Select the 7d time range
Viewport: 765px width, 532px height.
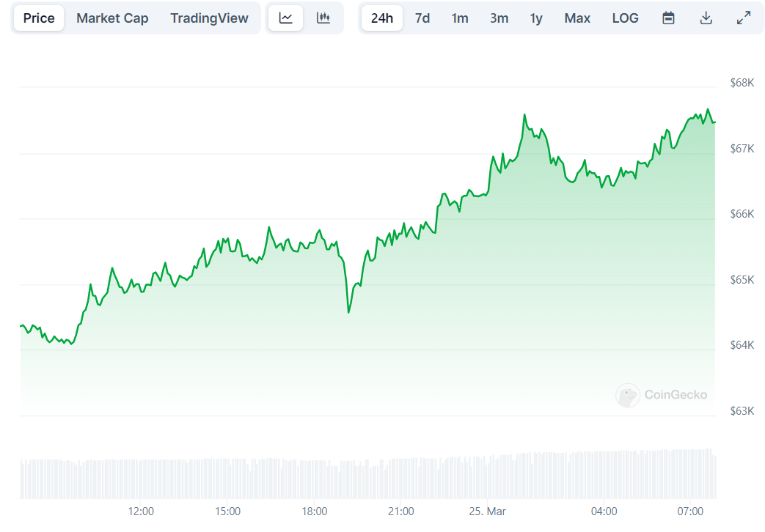pyautogui.click(x=422, y=18)
